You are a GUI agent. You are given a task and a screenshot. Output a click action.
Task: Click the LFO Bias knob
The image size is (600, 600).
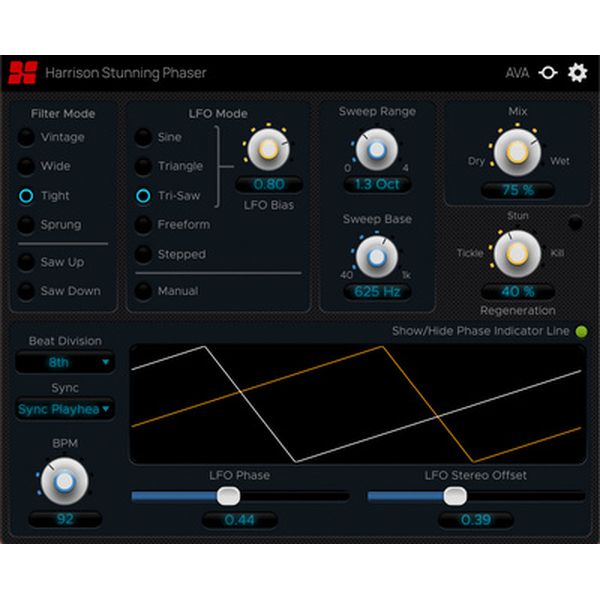pyautogui.click(x=267, y=150)
